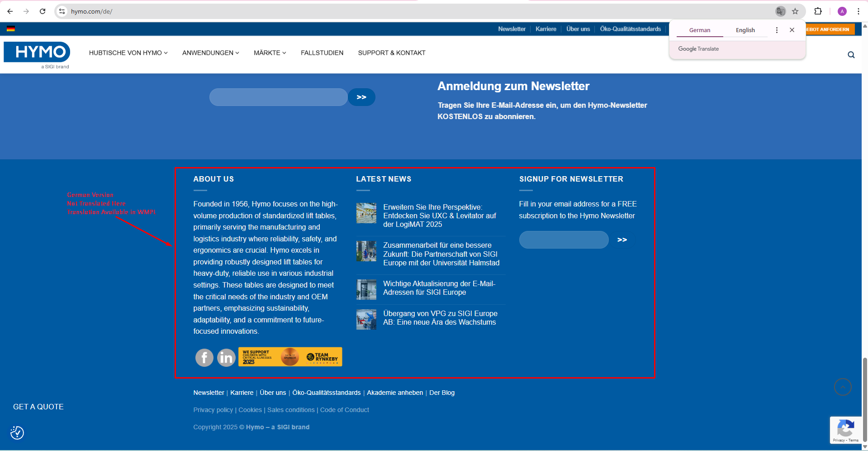Click the E-Mail-Adressen news thumbnail

[366, 290]
